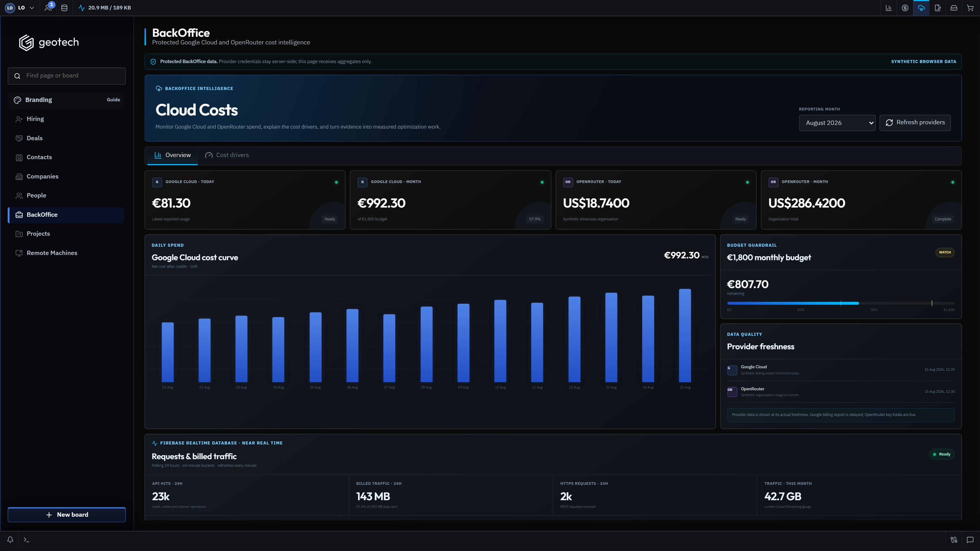Viewport: 980px width, 551px height.
Task: Click the US$18.7400 OpenRouter today value
Action: pyautogui.click(x=596, y=203)
